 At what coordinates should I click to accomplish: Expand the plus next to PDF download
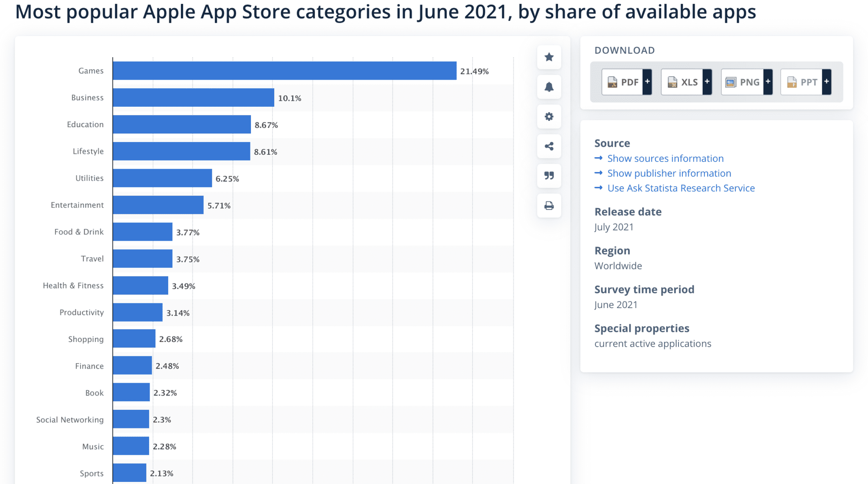[x=647, y=82]
